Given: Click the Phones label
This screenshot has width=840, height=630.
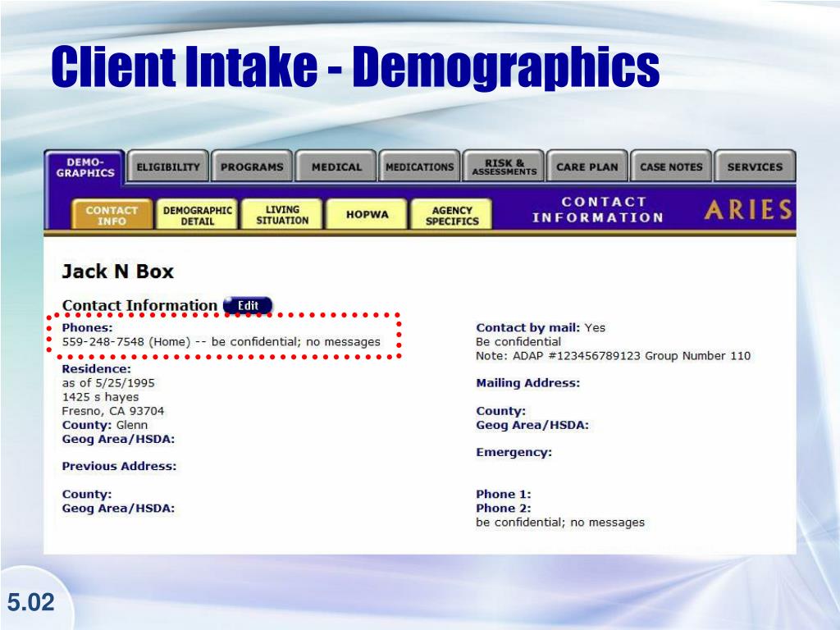Looking at the screenshot, I should tap(87, 327).
